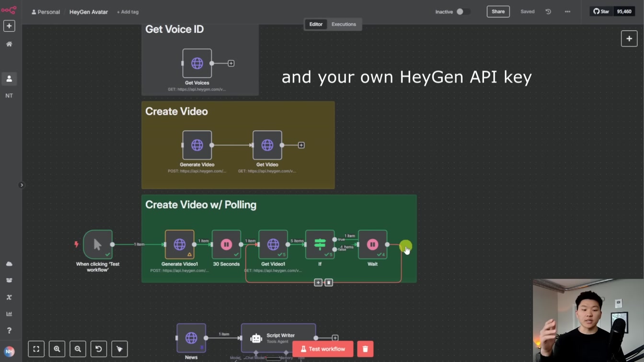Click the 95,460 GitHub star count

coord(624,11)
